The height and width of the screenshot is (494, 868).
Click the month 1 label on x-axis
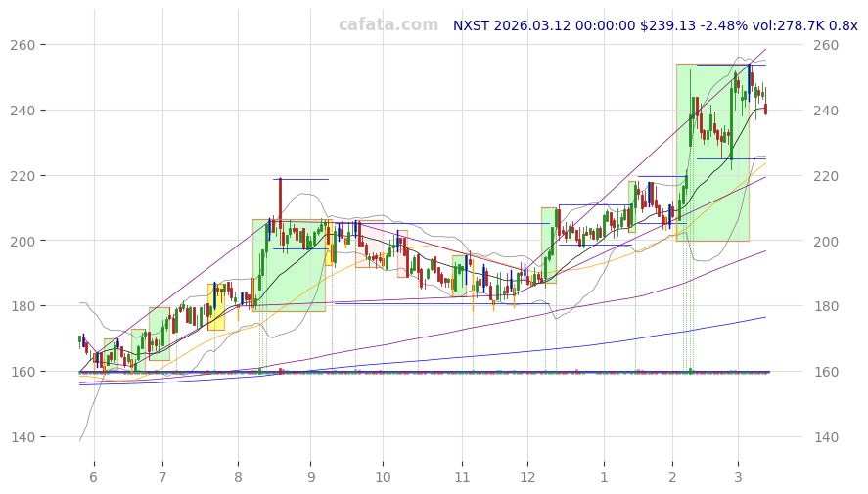(x=603, y=477)
